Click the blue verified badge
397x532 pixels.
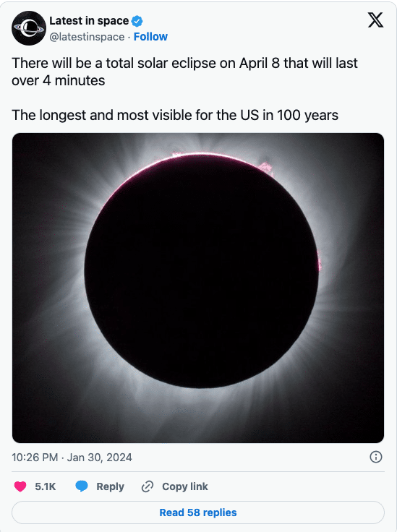tap(137, 22)
